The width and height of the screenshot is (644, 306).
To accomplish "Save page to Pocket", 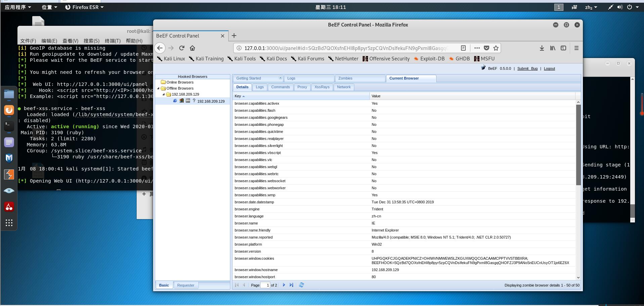I will coord(487,48).
